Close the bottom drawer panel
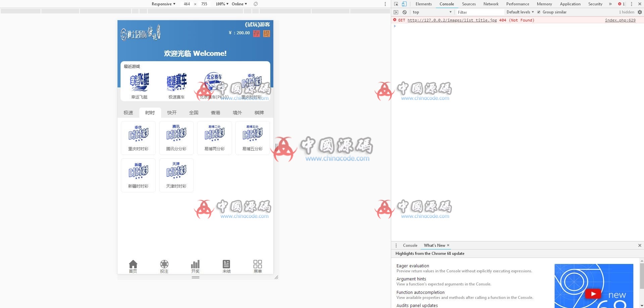Screen dimensions: 644x308 point(640,245)
